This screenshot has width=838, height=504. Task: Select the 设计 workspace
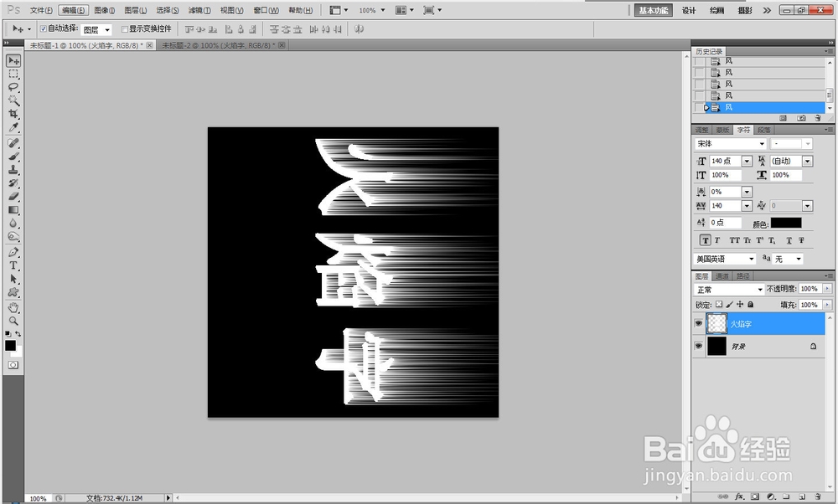[689, 10]
